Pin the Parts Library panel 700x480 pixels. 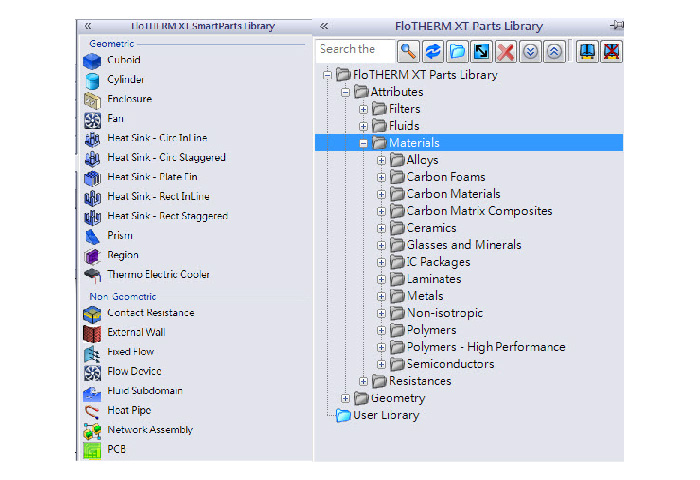[x=616, y=26]
